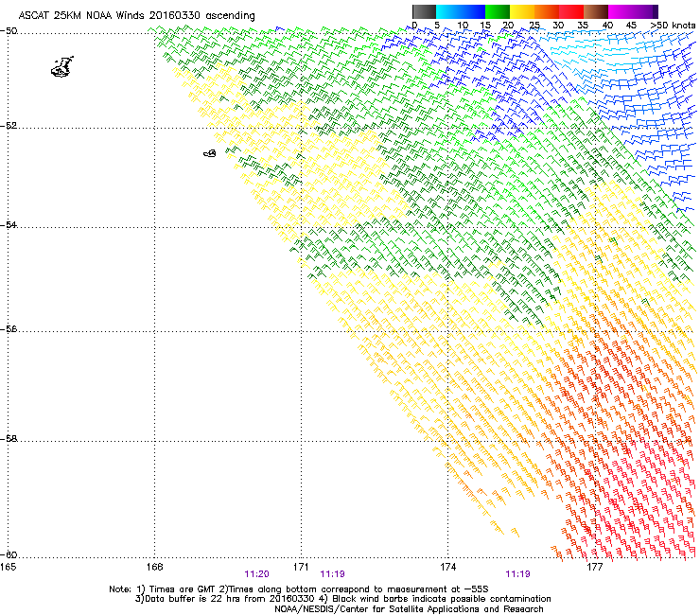Click the gray 0-5 knots color segment
Image resolution: width=700 pixels, height=615 pixels.
pos(424,11)
